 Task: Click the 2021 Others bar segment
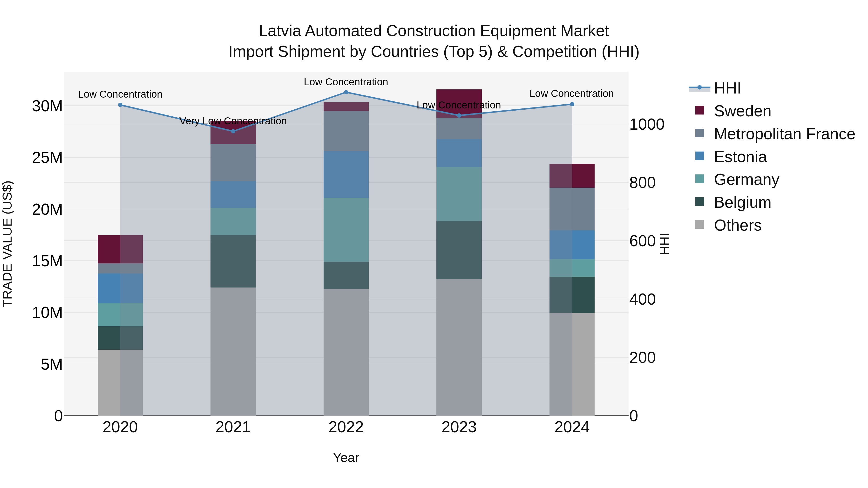[x=233, y=352]
